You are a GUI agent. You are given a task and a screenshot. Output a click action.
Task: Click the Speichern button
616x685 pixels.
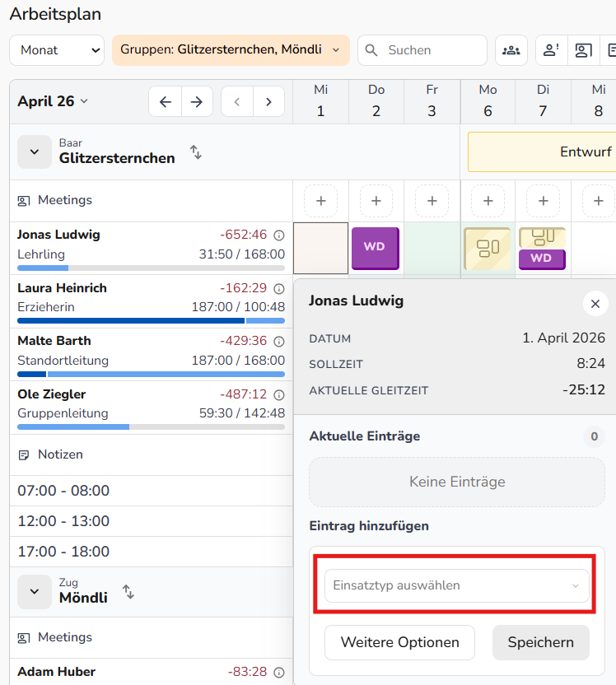click(540, 642)
